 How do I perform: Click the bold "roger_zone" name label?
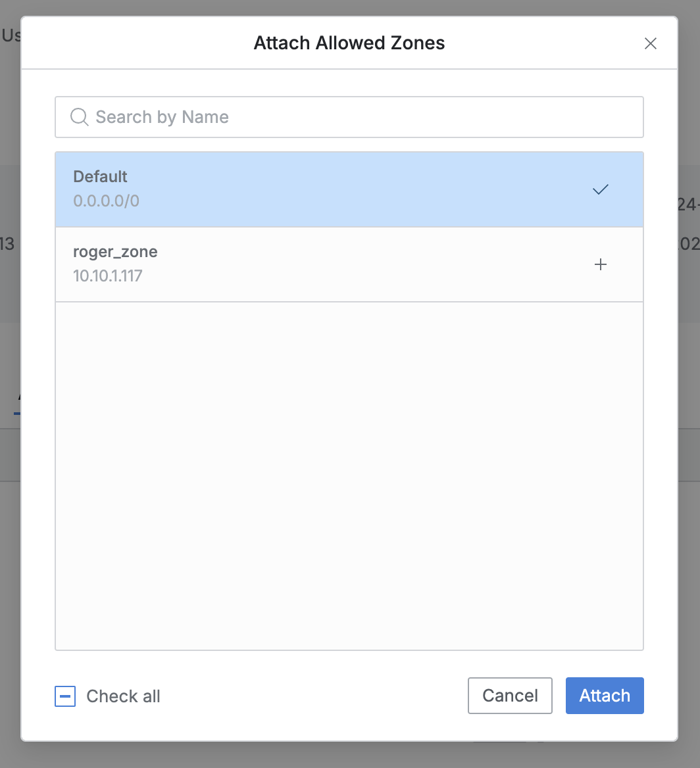(x=115, y=252)
